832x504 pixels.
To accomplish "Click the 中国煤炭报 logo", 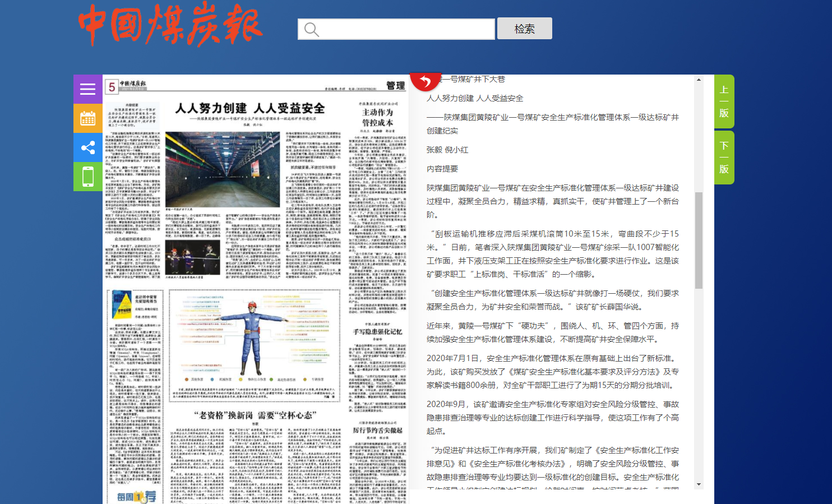I will pyautogui.click(x=170, y=25).
